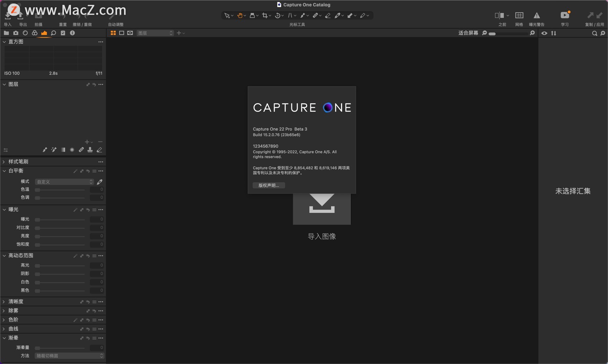The width and height of the screenshot is (608, 364).
Task: Collapse the Layers (图层) panel
Action: (x=4, y=84)
